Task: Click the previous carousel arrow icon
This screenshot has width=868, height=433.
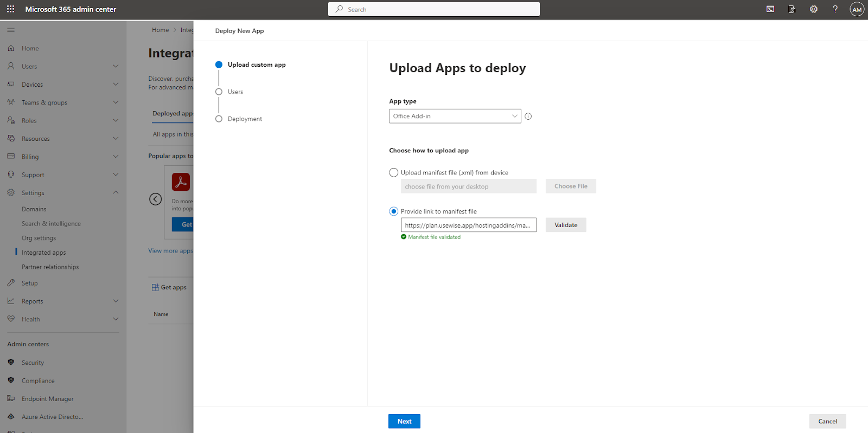Action: point(156,199)
